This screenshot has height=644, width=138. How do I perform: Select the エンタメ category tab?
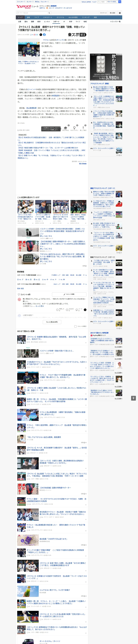(47, 21)
